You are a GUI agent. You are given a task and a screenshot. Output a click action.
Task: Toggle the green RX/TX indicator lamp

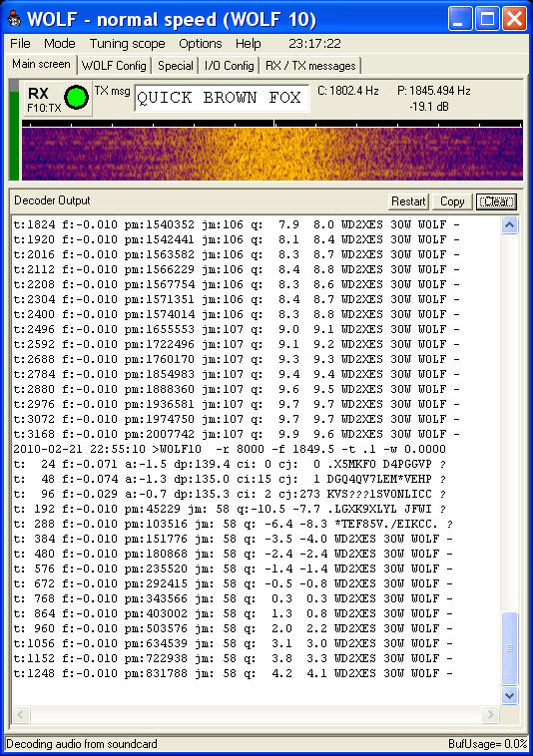coord(76,97)
